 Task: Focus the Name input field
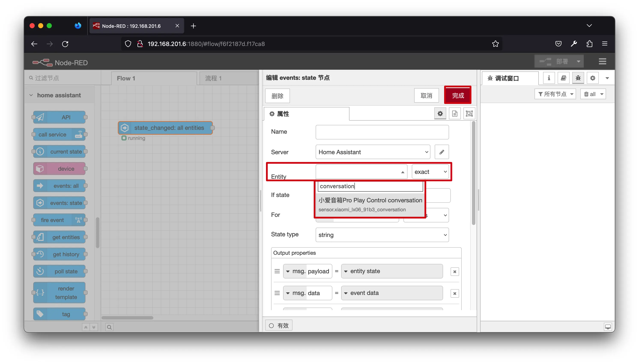tap(382, 132)
